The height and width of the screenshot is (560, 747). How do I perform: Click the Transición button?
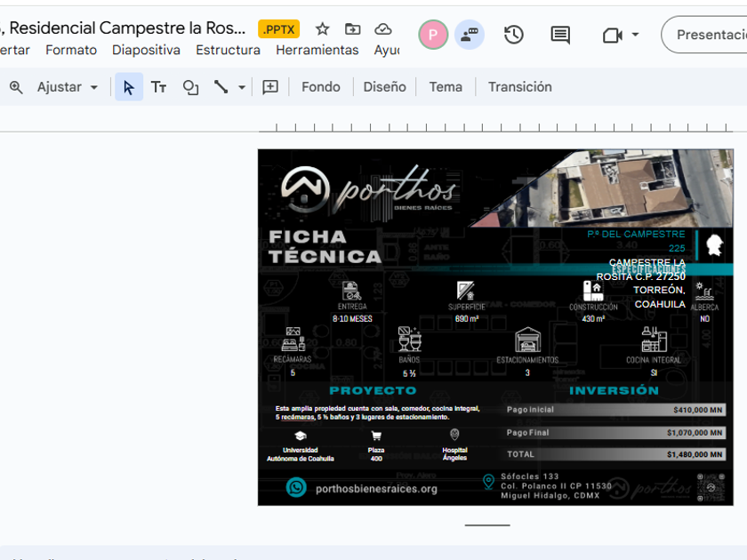pyautogui.click(x=519, y=87)
